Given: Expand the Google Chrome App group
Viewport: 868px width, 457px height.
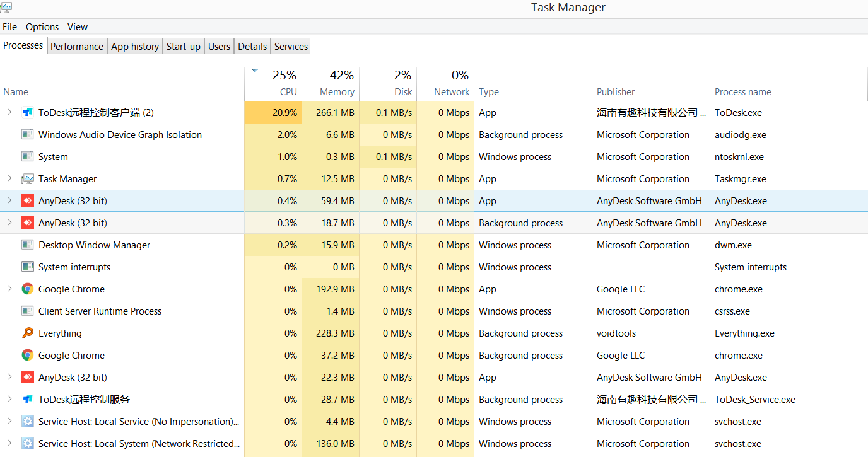Looking at the screenshot, I should coord(9,289).
